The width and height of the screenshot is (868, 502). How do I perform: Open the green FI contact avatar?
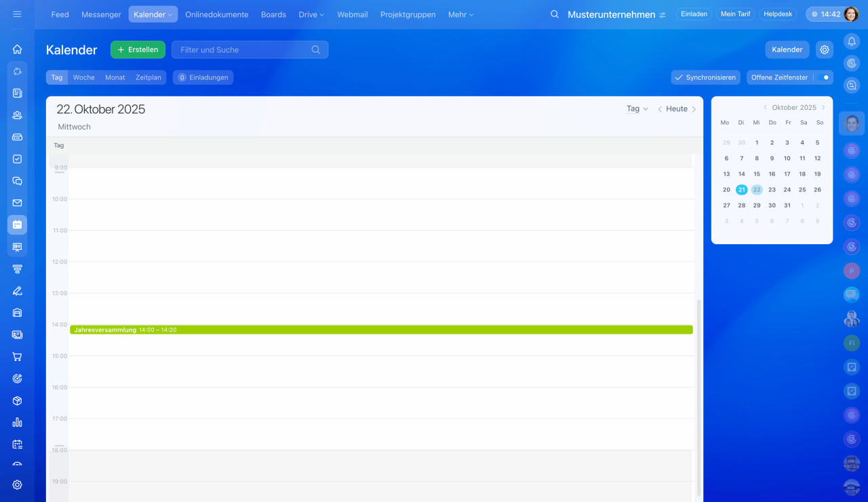[852, 343]
